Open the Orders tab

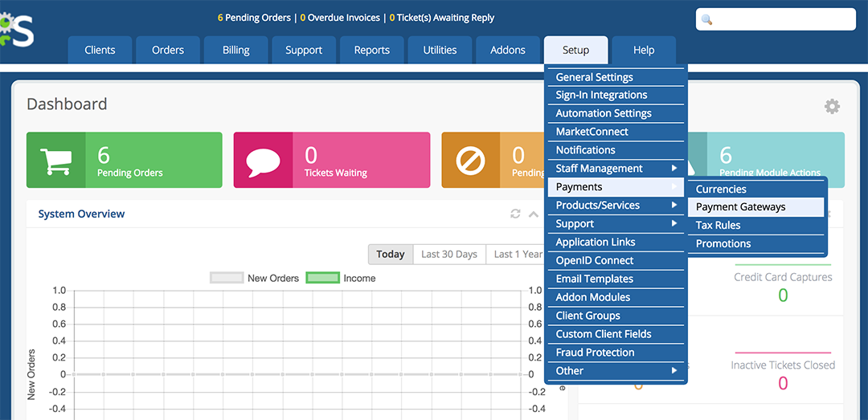(x=168, y=50)
